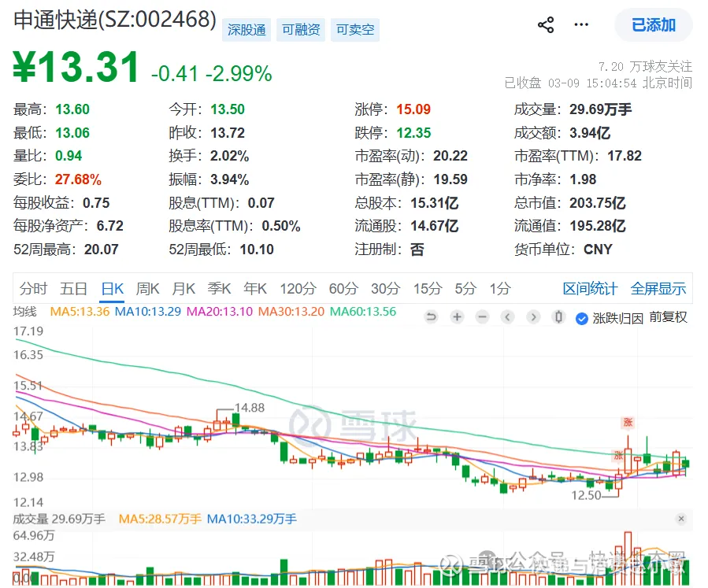Click the MA60:13.56 indicator label
Screen dimensions: 708x588
pos(363,312)
